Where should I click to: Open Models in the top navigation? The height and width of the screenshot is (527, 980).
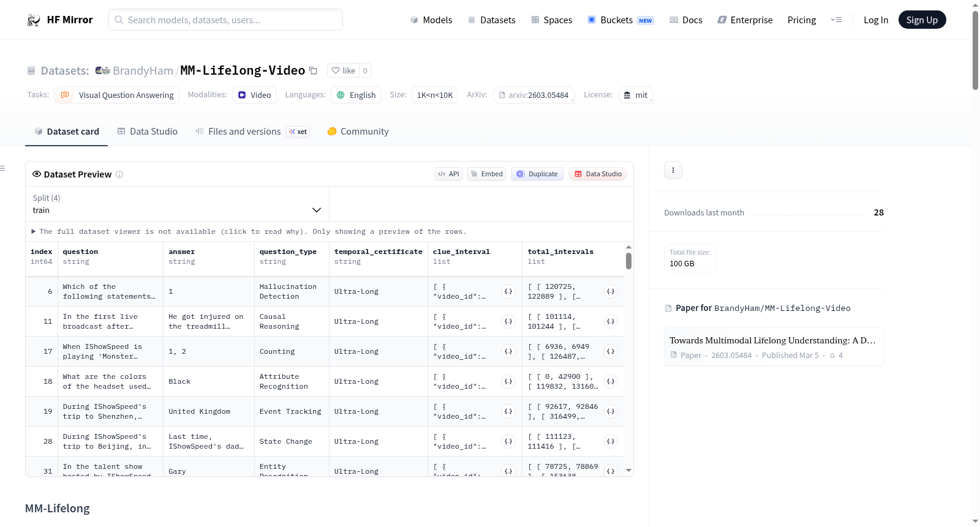(x=431, y=20)
